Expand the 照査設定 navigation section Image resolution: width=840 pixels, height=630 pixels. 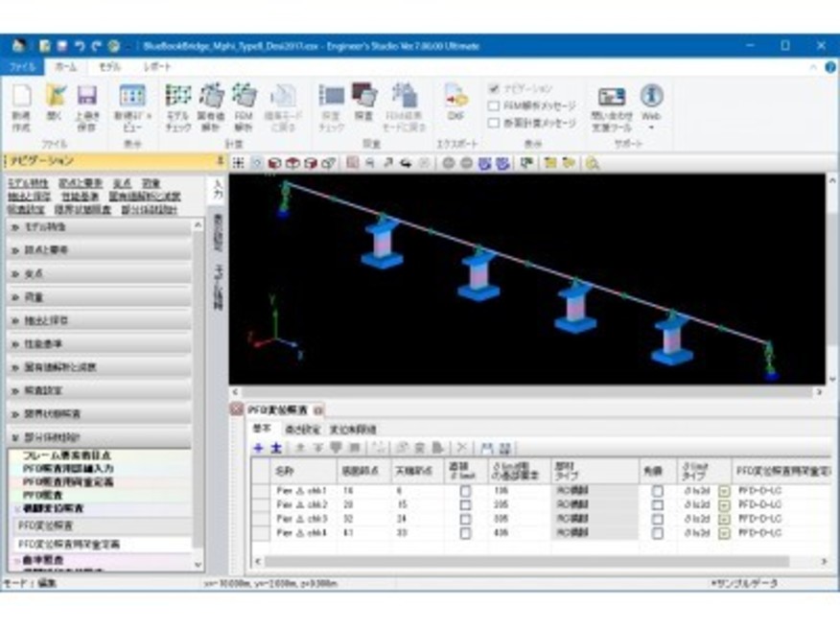pyautogui.click(x=100, y=390)
